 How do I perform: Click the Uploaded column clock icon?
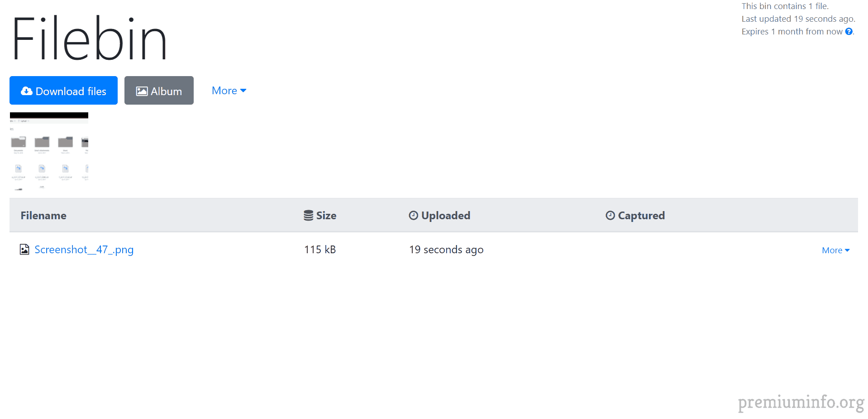pos(413,216)
